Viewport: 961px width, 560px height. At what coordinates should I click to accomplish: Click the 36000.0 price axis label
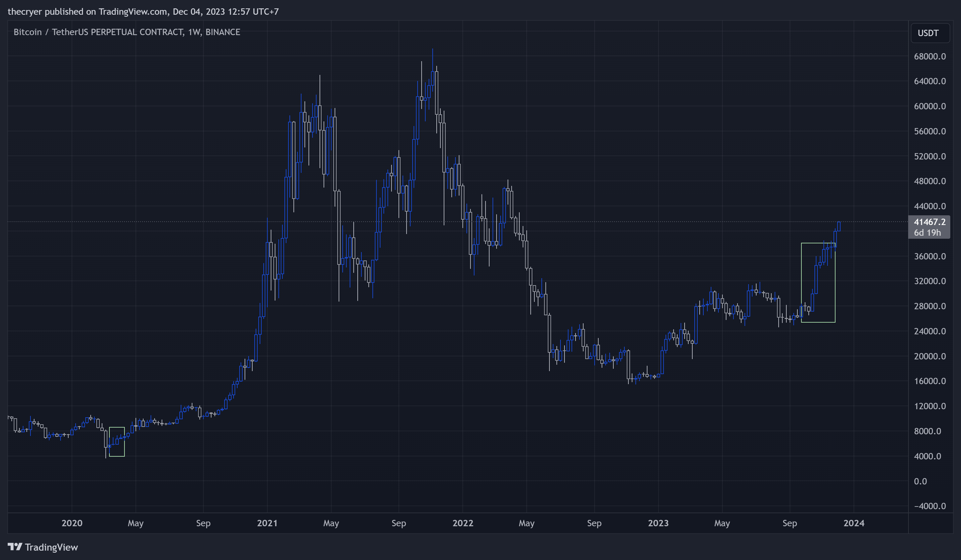[930, 256]
